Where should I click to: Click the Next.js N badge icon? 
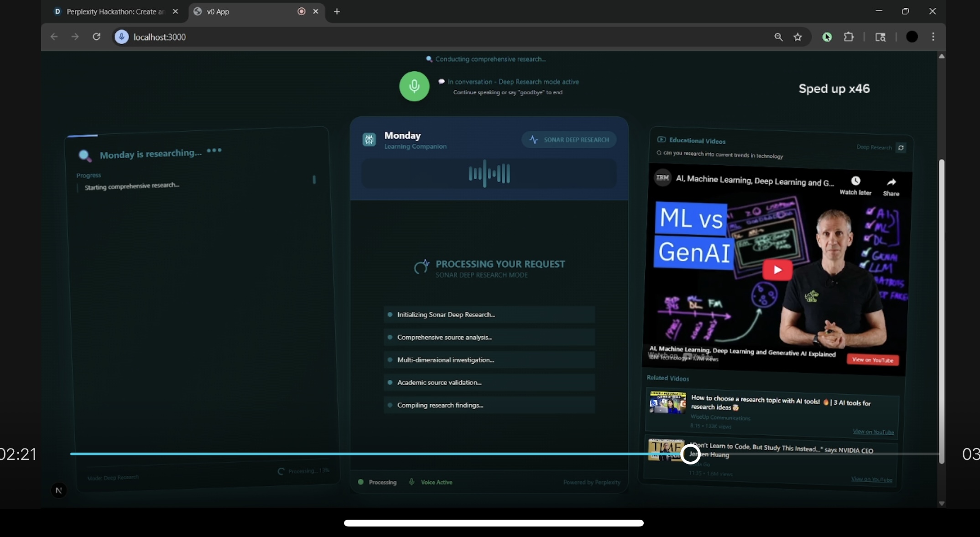[58, 490]
